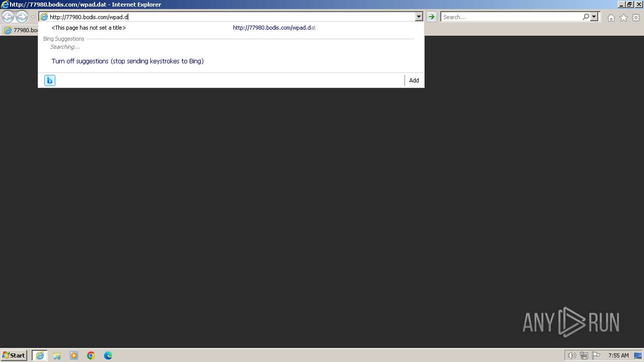This screenshot has height=362, width=644.
Task: Click the Search box field
Action: [511, 17]
